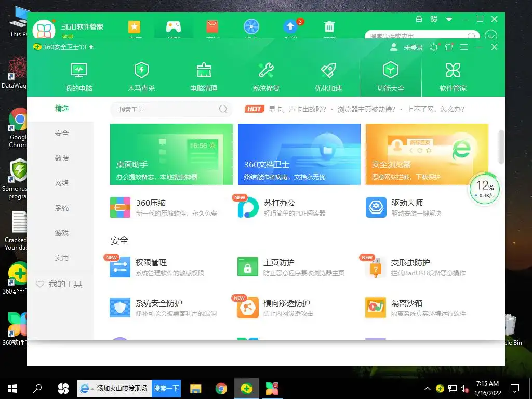Viewport: 532px width, 399px height.
Task: Select 游戏 category in sidebar
Action: (62, 233)
